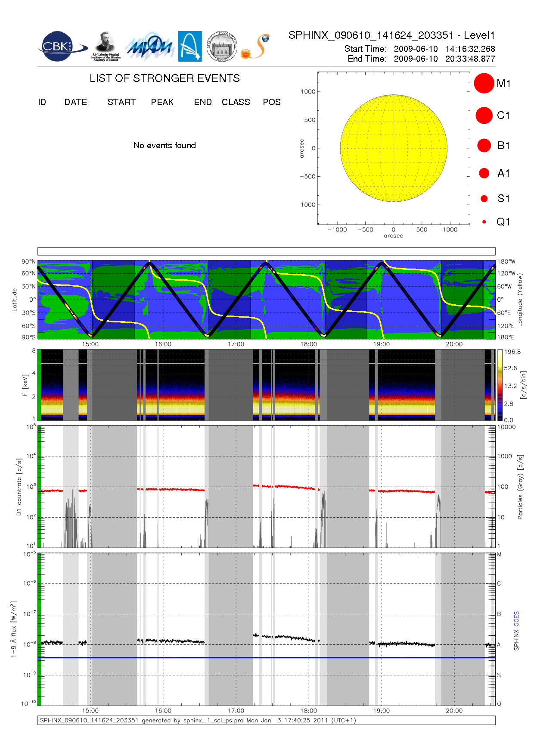
Task: Click the Particles (Gray) [c/s] axis title
Action: tap(520, 487)
